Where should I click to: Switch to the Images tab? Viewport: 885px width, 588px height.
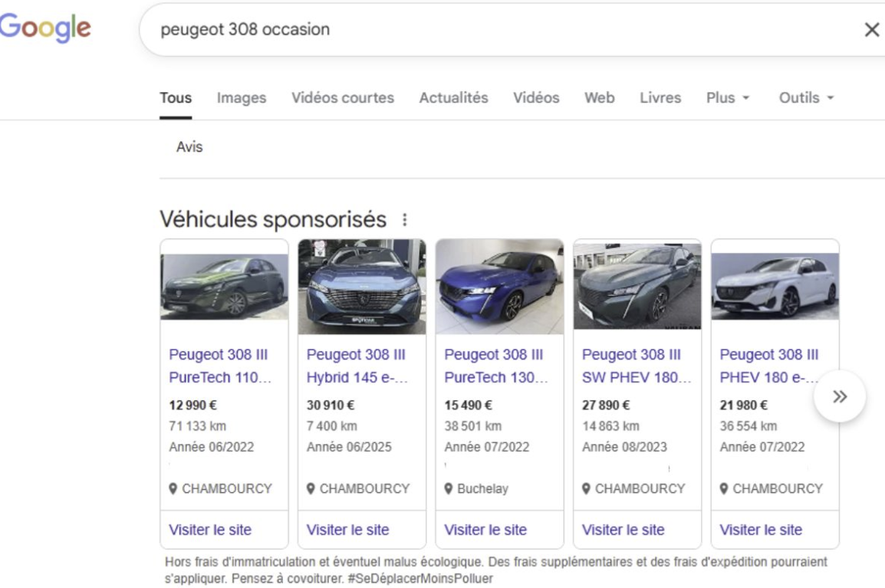(x=242, y=98)
